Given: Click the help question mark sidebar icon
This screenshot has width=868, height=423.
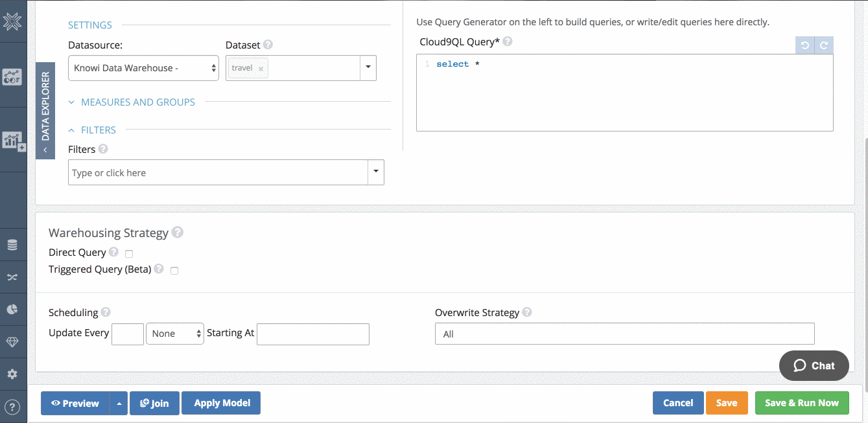Looking at the screenshot, I should tap(12, 407).
